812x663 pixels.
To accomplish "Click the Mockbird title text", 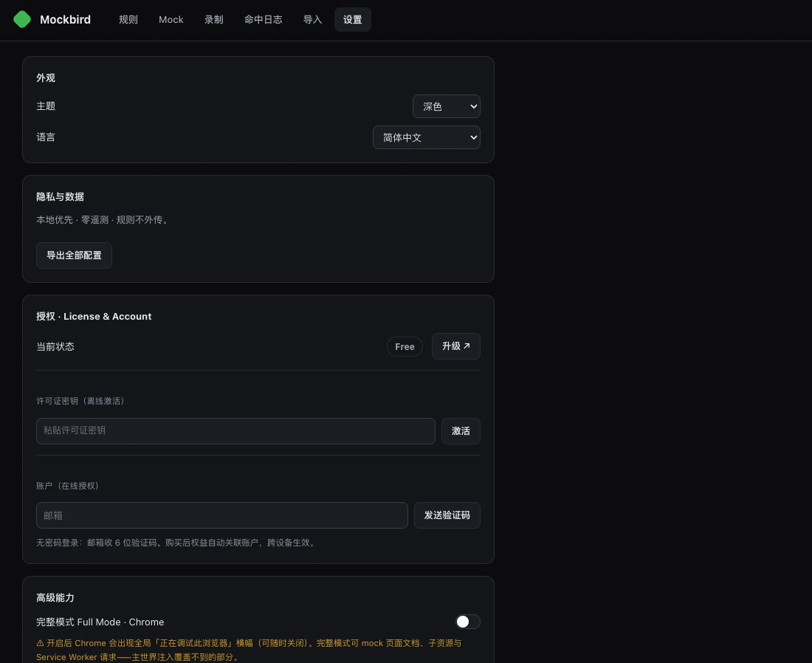I will click(x=65, y=20).
